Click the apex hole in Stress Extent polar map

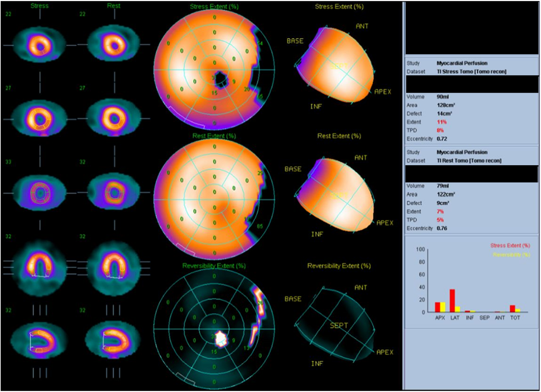pos(221,78)
